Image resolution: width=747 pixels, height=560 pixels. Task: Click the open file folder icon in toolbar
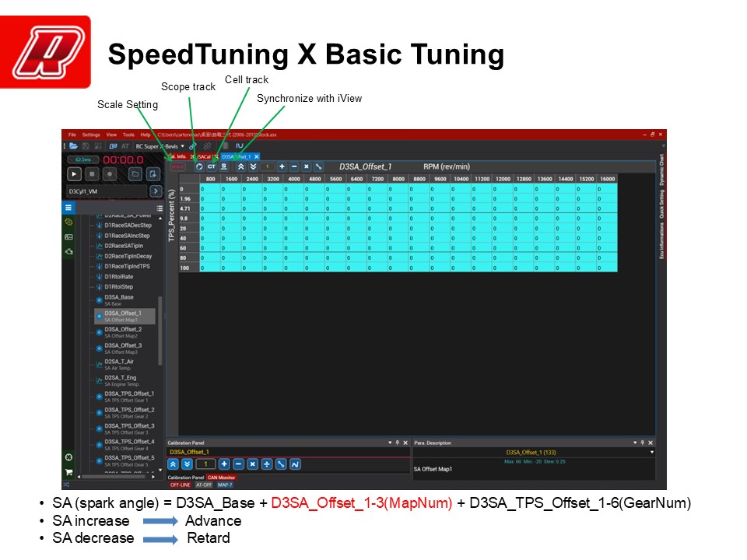click(x=74, y=145)
